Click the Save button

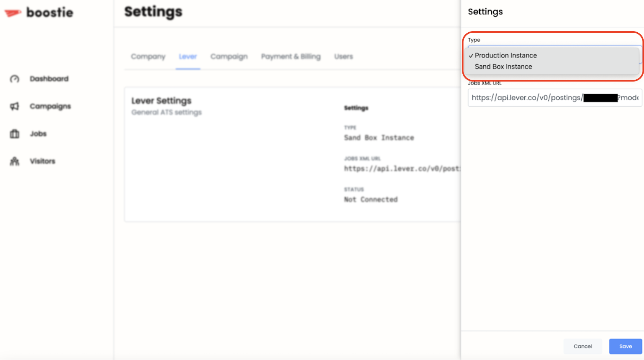pyautogui.click(x=625, y=346)
